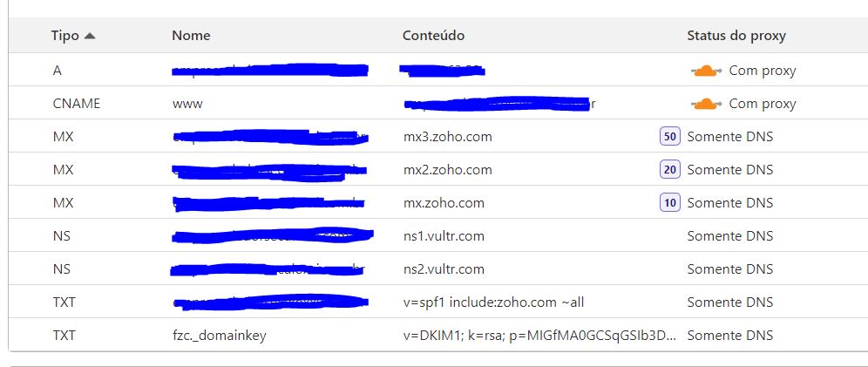Click Somente DNS on ns1.vultr.com row
The image size is (868, 367).
pyautogui.click(x=729, y=236)
